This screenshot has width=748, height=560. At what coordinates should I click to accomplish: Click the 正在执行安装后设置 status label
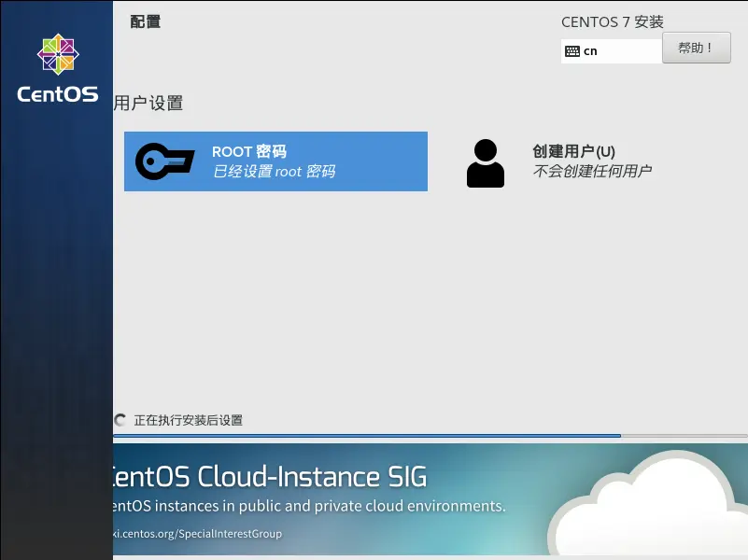pos(189,420)
